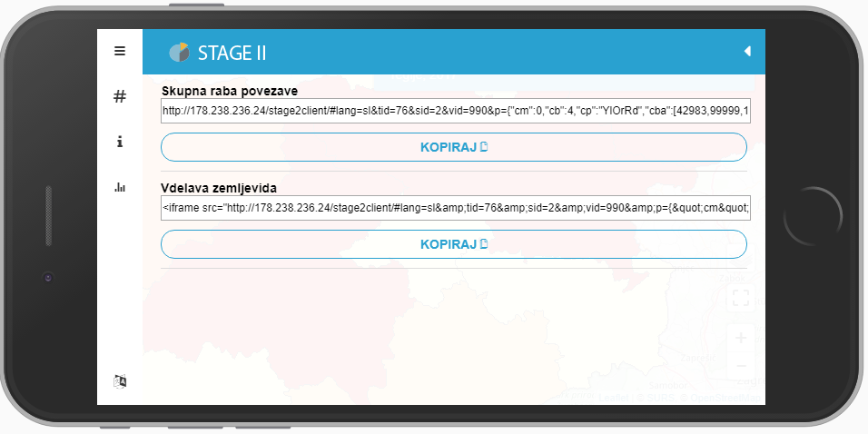Select the hash (#) sidebar icon
The image size is (868, 434).
tap(120, 97)
